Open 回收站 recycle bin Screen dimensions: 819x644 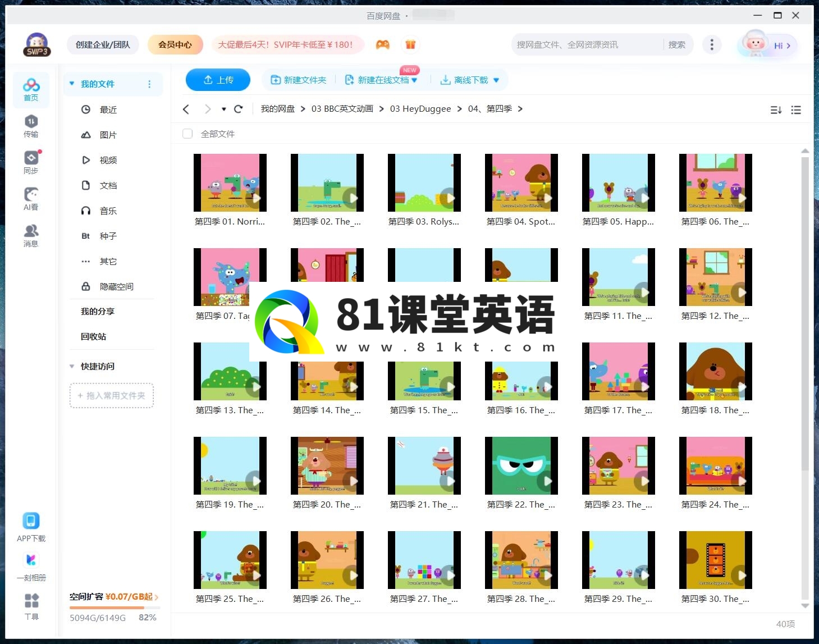[94, 336]
